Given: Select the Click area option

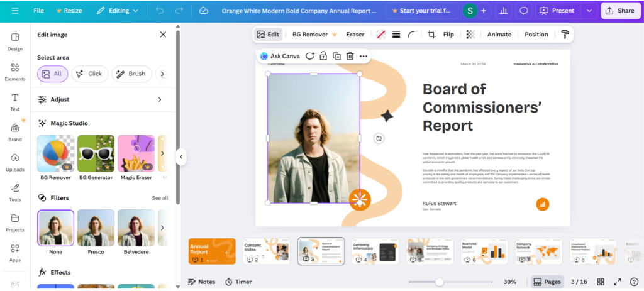Looking at the screenshot, I should [x=89, y=74].
